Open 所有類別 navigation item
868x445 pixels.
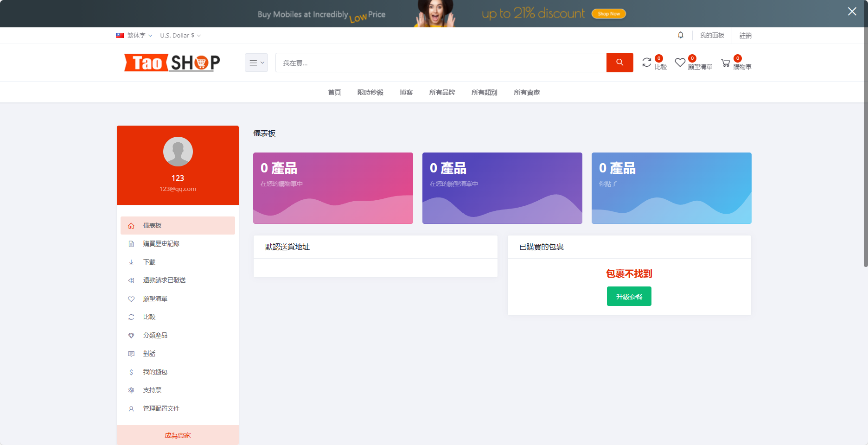click(x=484, y=92)
